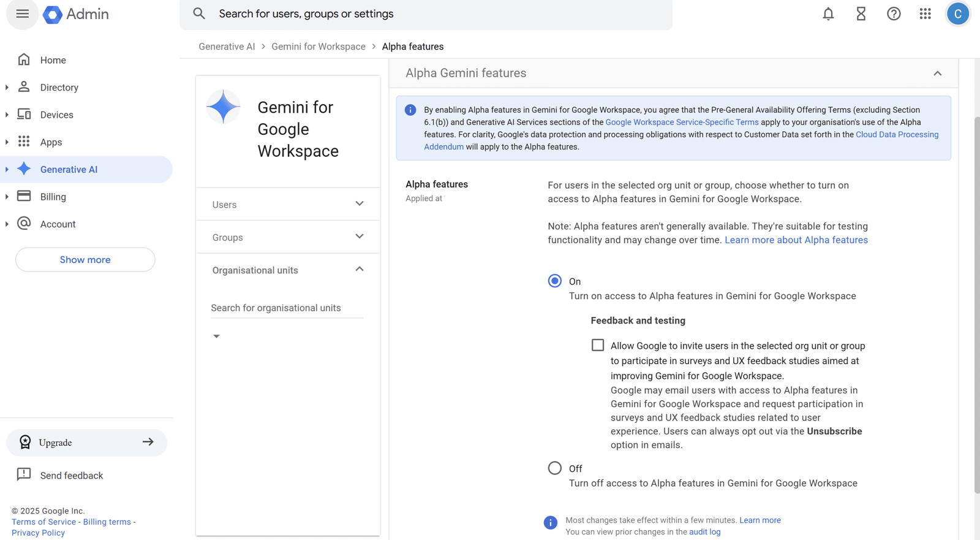Screen dimensions: 980x540
Task: Go to Gemini for Workspace breadcrumb
Action: pos(318,47)
